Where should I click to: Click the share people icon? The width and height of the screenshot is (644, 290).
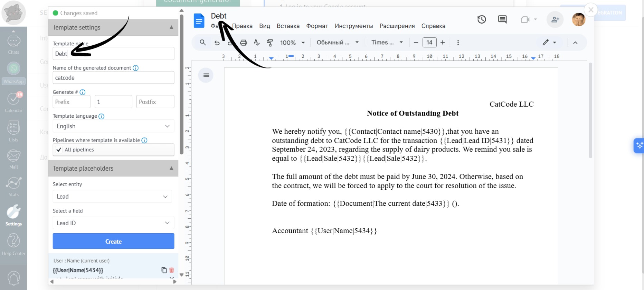555,20
